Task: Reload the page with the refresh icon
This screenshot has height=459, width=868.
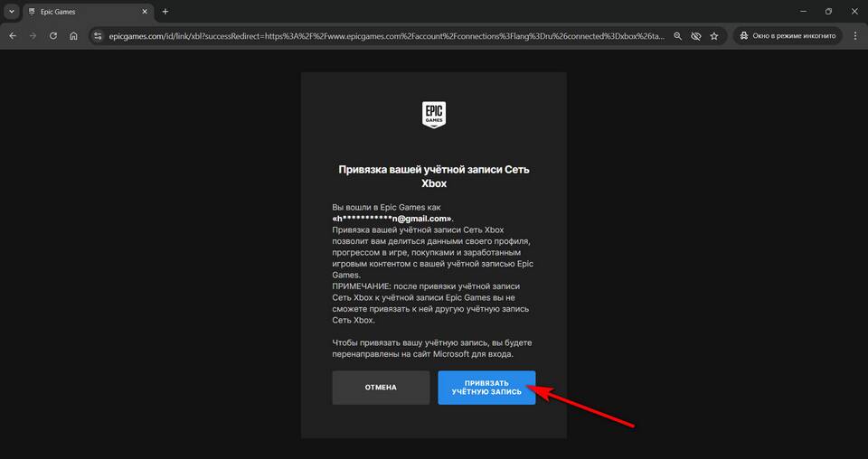Action: [x=53, y=36]
